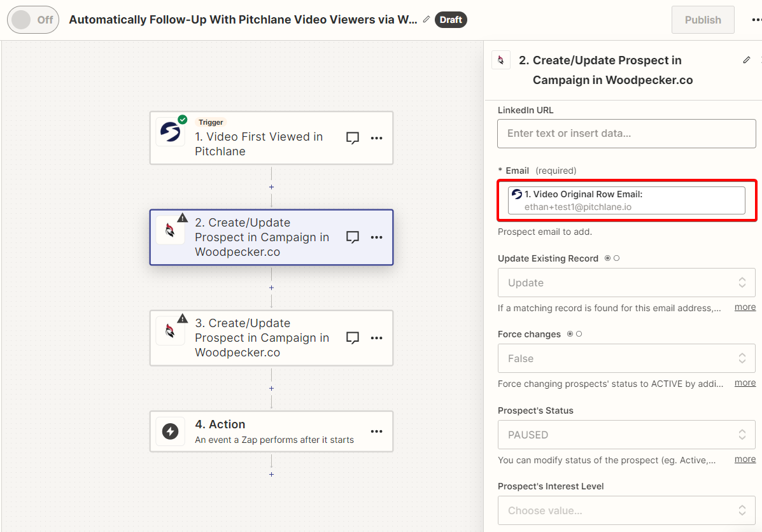
Task: Click the Pitchlane icon in Email pill
Action: (517, 194)
